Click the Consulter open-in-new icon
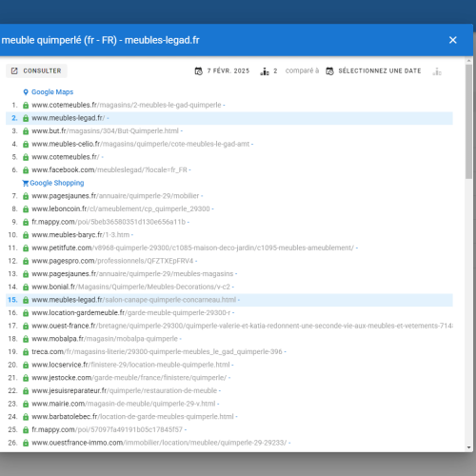This screenshot has height=476, width=476. [x=14, y=70]
